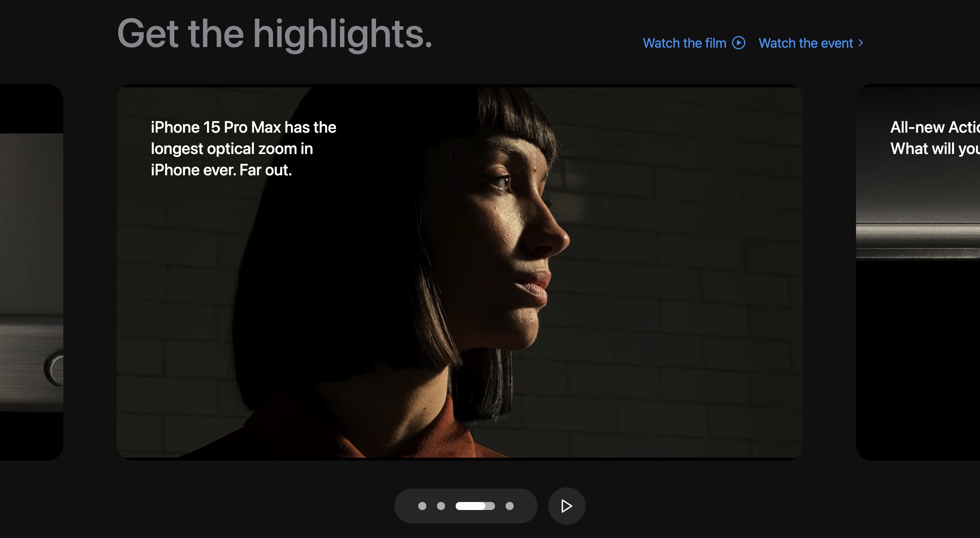Screen dimensions: 980x538
Task: Click the chevron arrow after Watch the event
Action: 861,43
